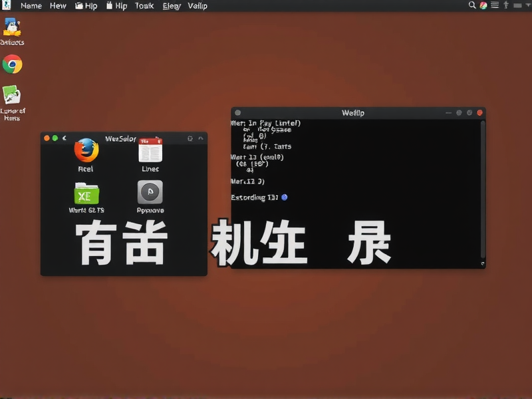
Task: Open the penguin icon on the desktop
Action: click(12, 27)
